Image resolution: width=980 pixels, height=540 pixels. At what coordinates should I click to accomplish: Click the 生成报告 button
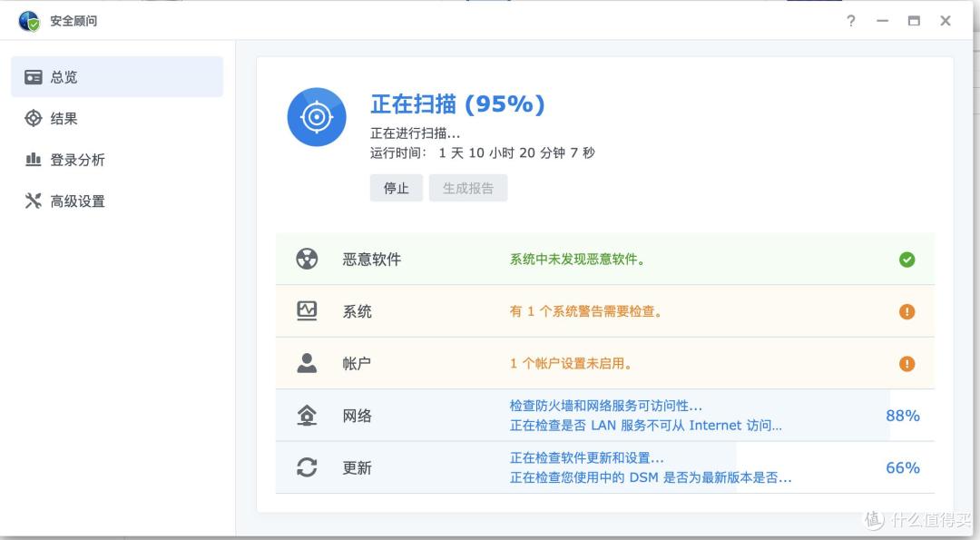click(468, 188)
